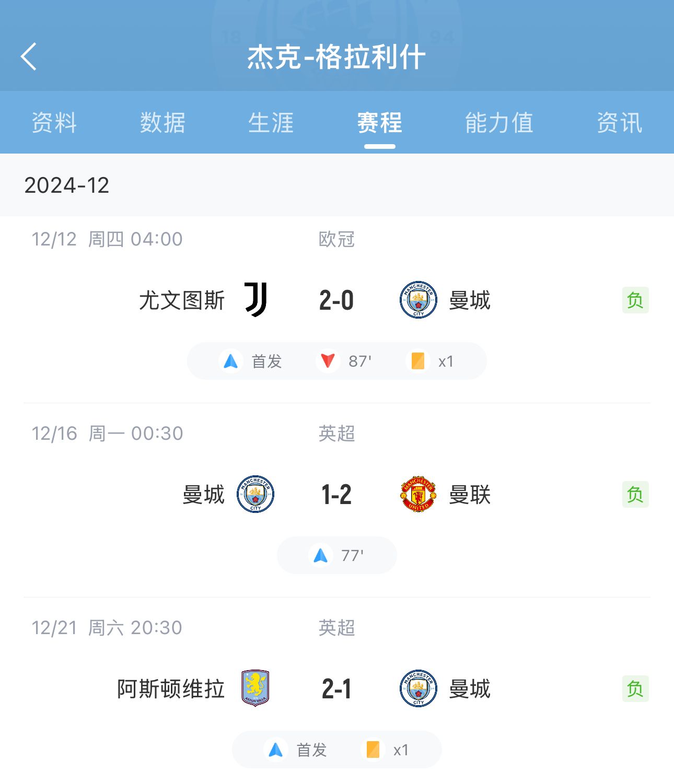The width and height of the screenshot is (674, 784).
Task: Open the 1-2 Manchester derby score
Action: pyautogui.click(x=336, y=495)
